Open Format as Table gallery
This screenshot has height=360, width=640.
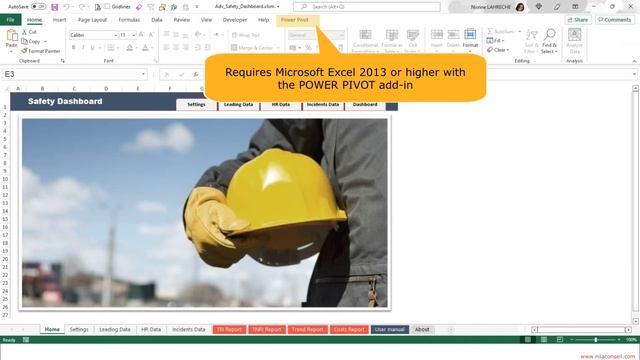392,41
